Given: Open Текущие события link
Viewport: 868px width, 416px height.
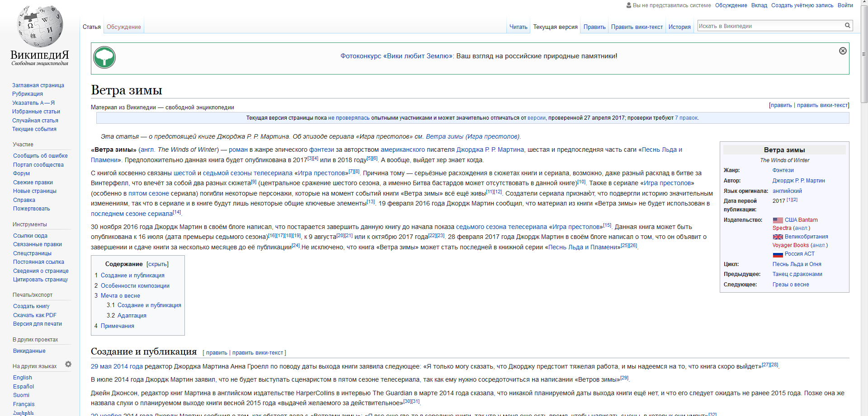Looking at the screenshot, I should click(34, 129).
